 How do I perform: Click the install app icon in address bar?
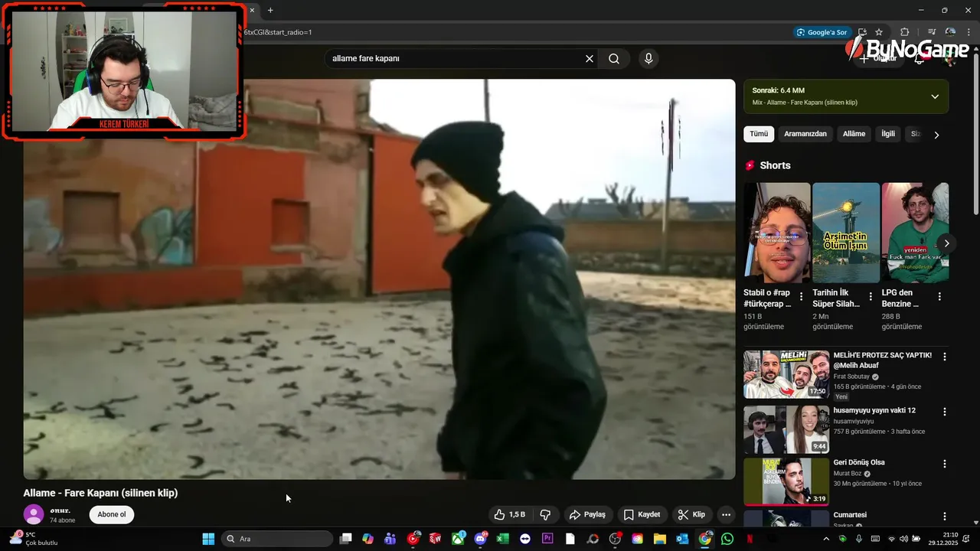(862, 32)
